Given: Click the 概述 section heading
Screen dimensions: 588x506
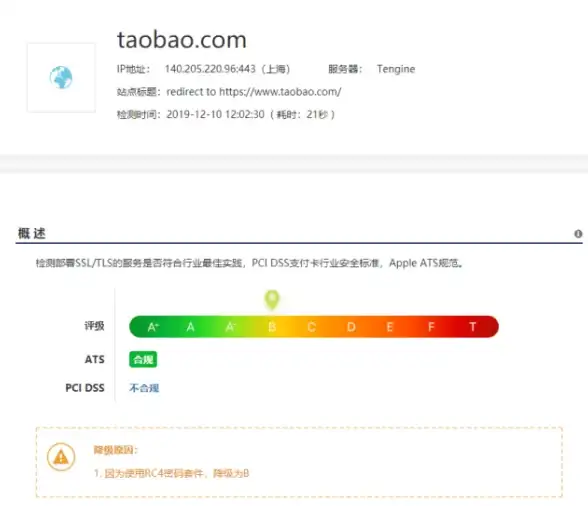Looking at the screenshot, I should [32, 233].
